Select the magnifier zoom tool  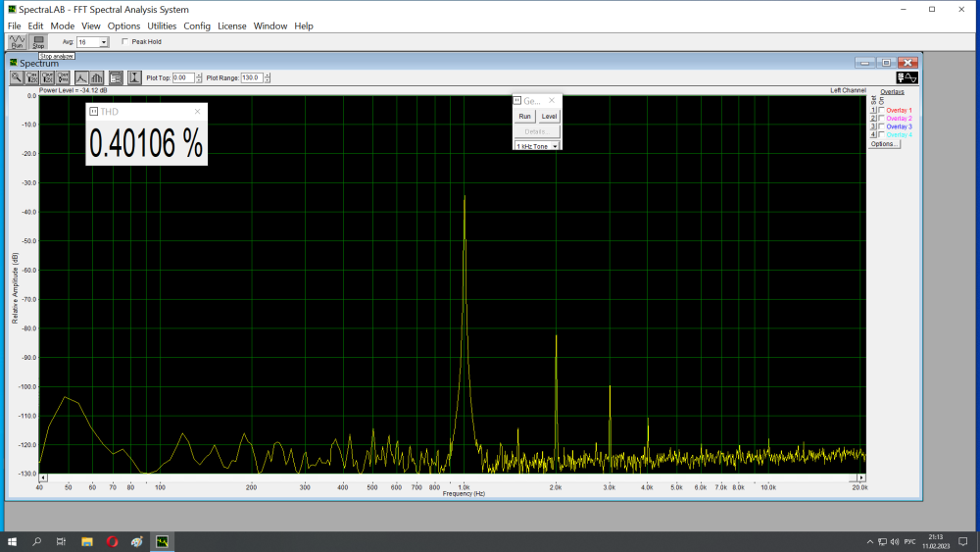[x=17, y=77]
